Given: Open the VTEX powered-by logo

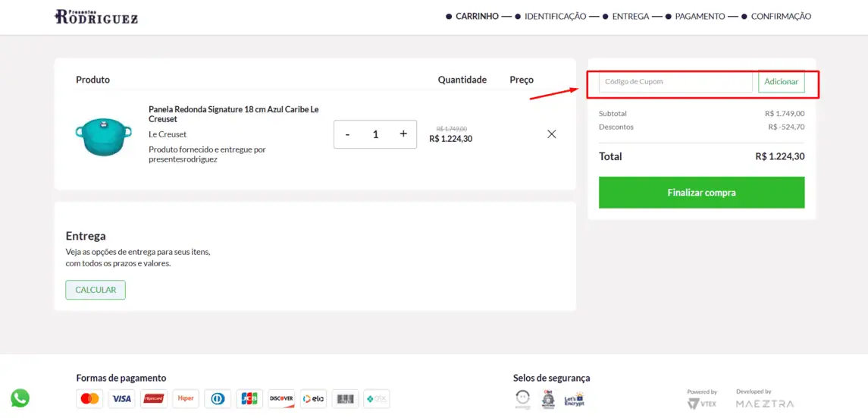Looking at the screenshot, I should click(702, 403).
